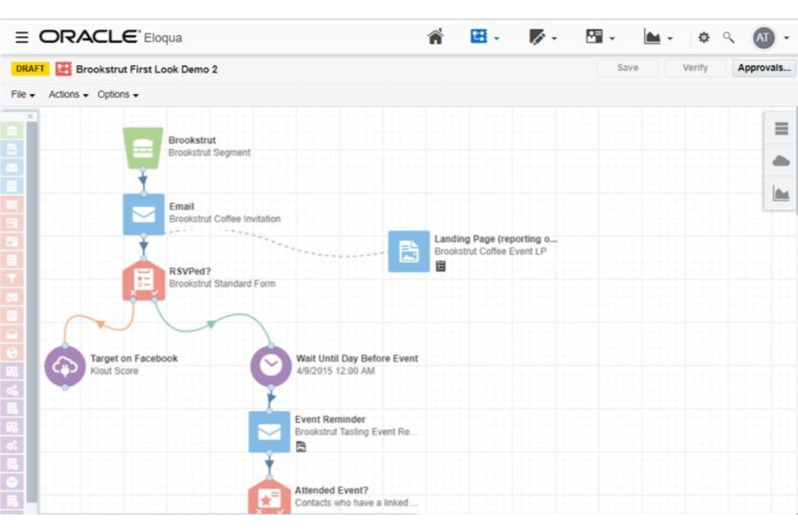Select the purple Wait Until Day Before Event node

click(x=271, y=366)
